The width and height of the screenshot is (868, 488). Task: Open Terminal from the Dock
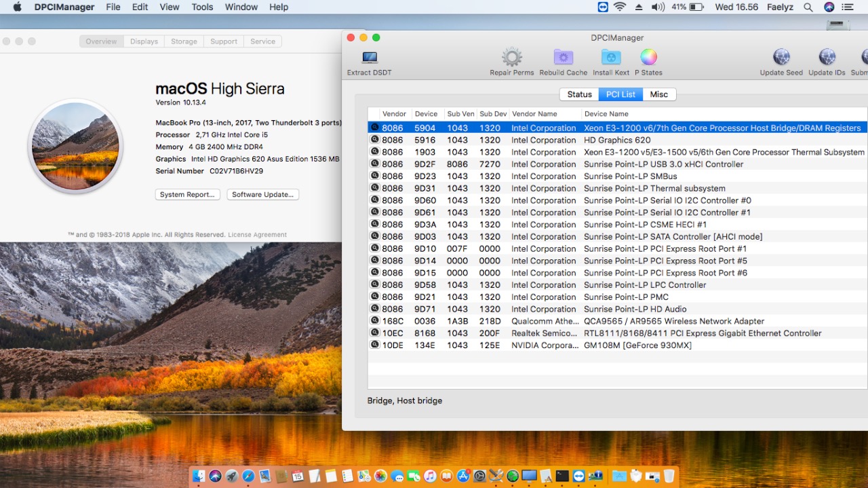562,476
